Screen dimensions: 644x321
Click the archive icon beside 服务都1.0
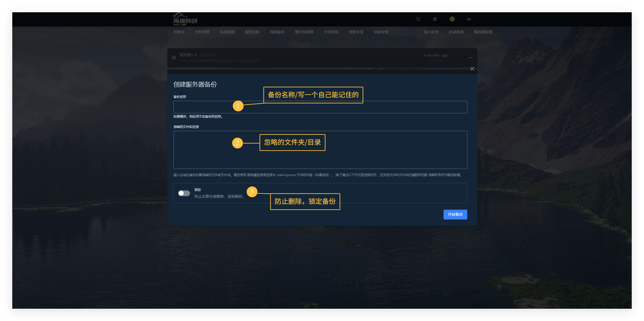click(x=174, y=57)
